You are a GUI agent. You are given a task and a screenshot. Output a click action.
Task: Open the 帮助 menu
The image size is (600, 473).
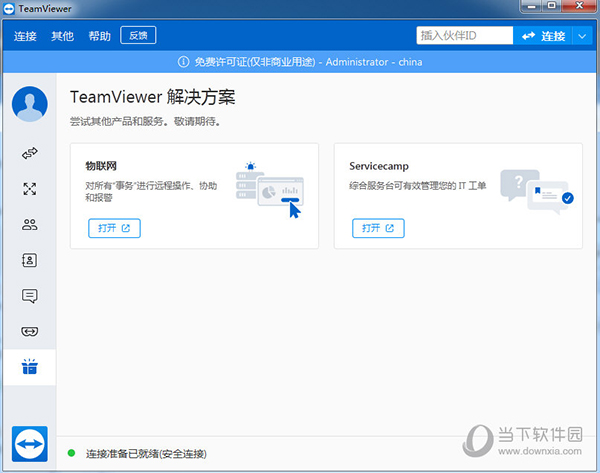[x=99, y=36]
